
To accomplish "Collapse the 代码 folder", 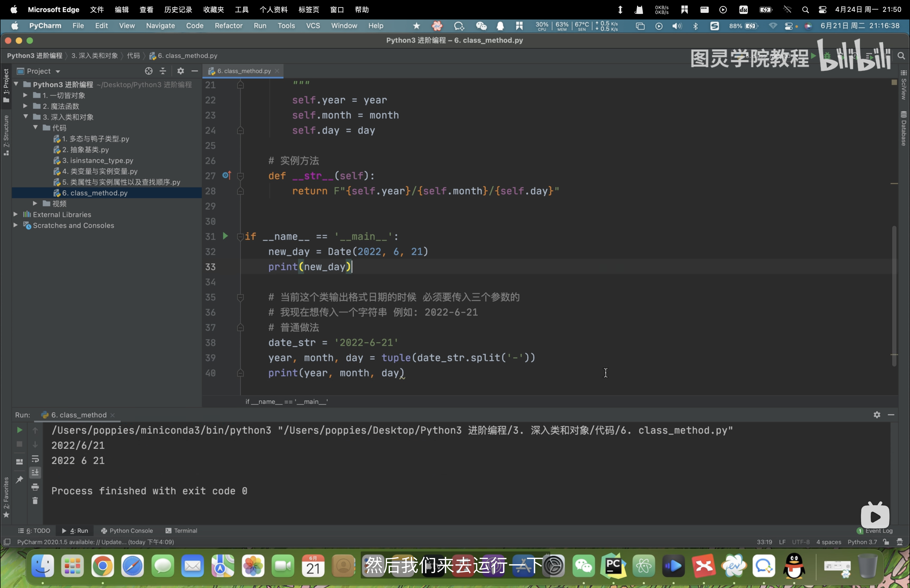I will coord(35,127).
